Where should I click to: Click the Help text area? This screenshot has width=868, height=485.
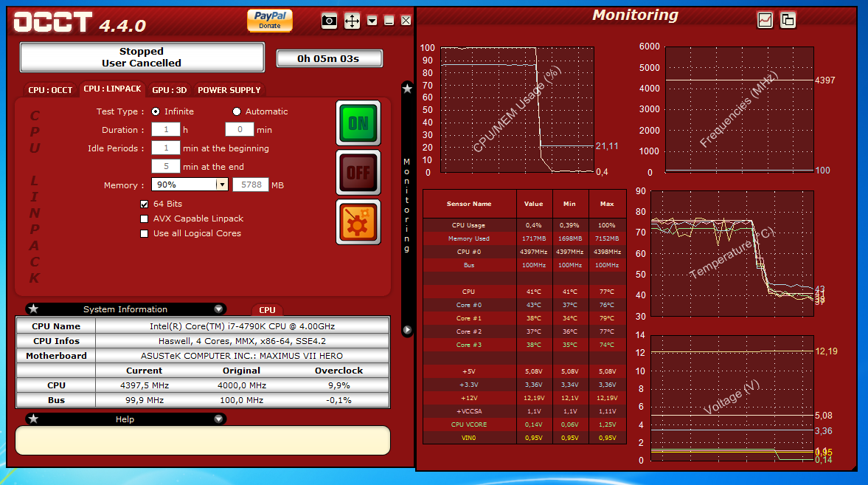pos(203,440)
